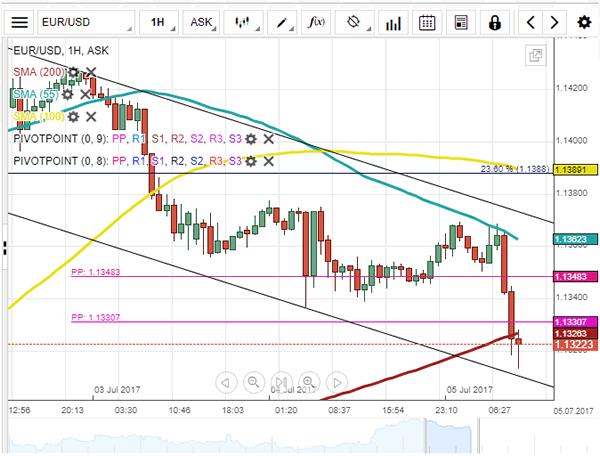Viewport: 600px width, 456px height.
Task: Click the magenta 1.13307 price tag
Action: (x=576, y=322)
